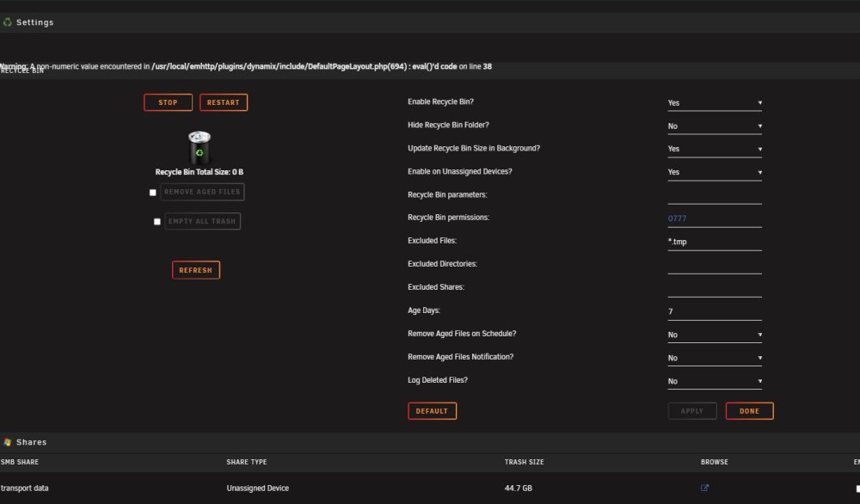Click the Settings section title
This screenshot has height=504, width=860.
click(35, 22)
